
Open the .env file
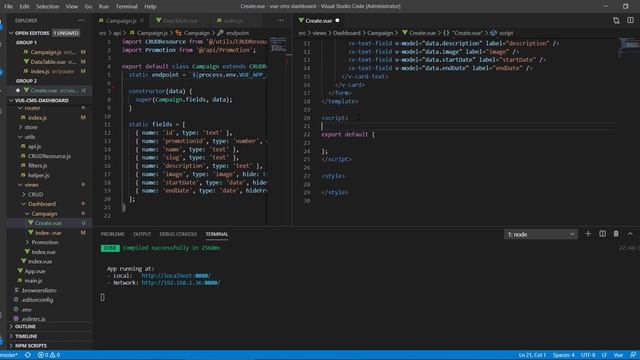tap(27, 309)
